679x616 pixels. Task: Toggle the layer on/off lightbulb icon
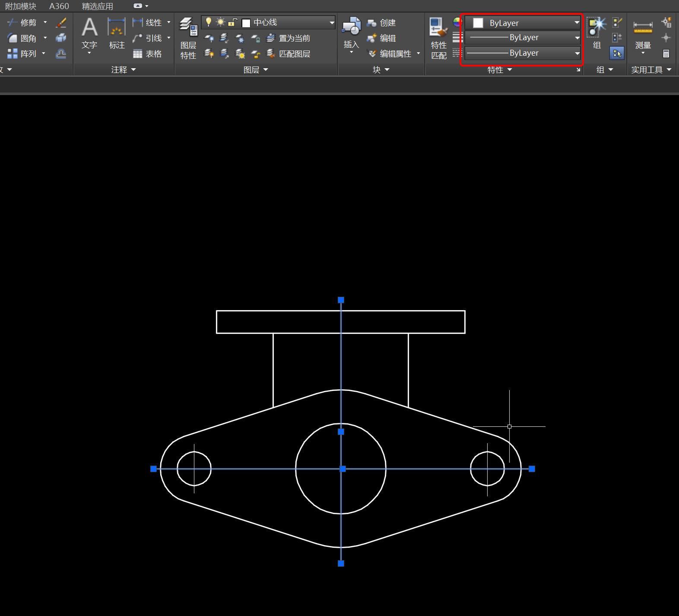pos(209,22)
